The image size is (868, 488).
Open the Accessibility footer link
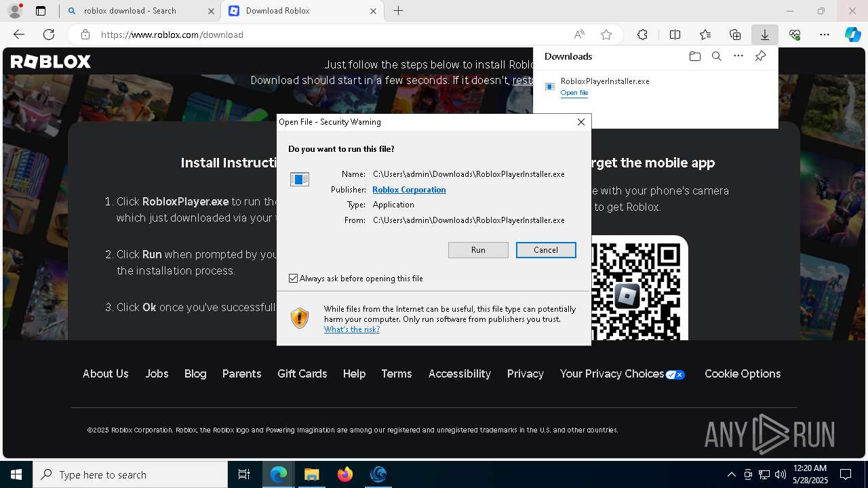pos(459,373)
